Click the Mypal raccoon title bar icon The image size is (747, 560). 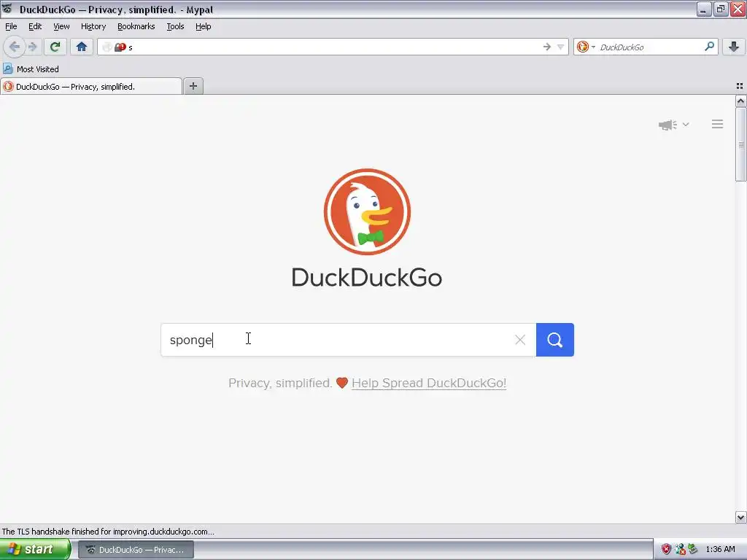pos(7,9)
